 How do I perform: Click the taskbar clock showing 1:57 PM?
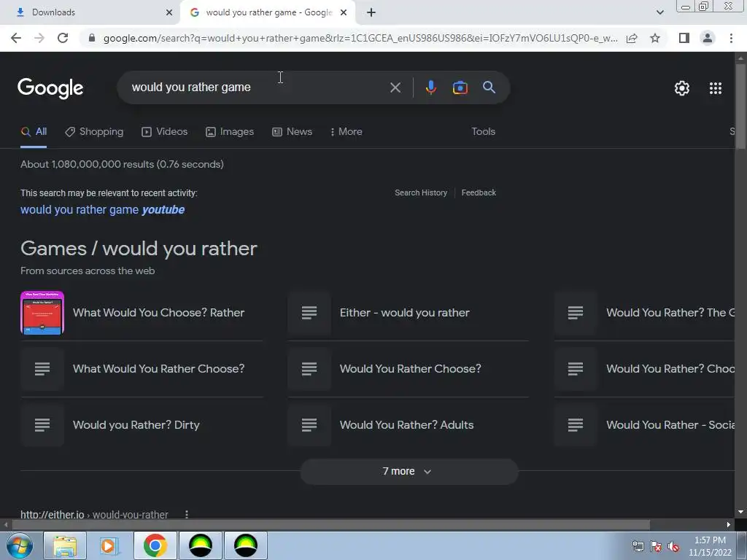pos(710,546)
